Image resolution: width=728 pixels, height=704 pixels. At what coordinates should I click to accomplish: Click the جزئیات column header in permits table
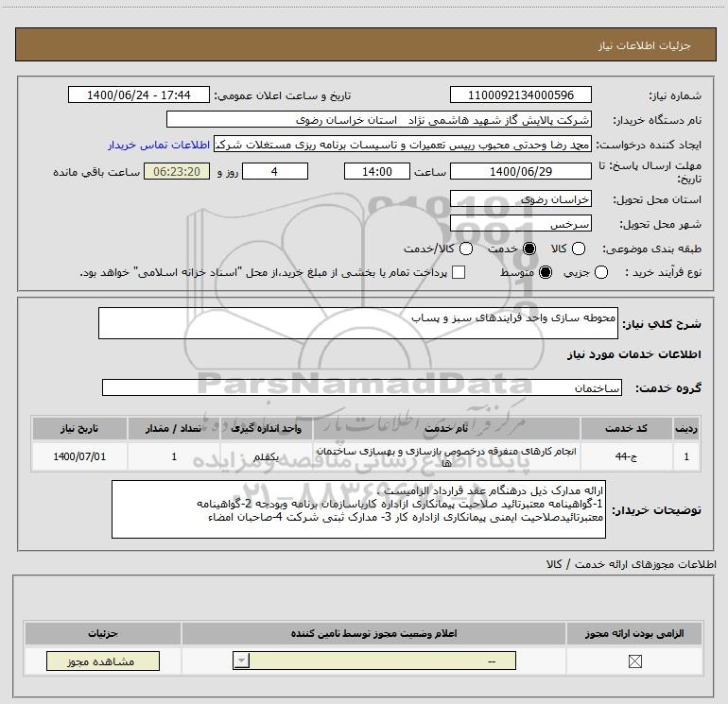click(x=103, y=633)
